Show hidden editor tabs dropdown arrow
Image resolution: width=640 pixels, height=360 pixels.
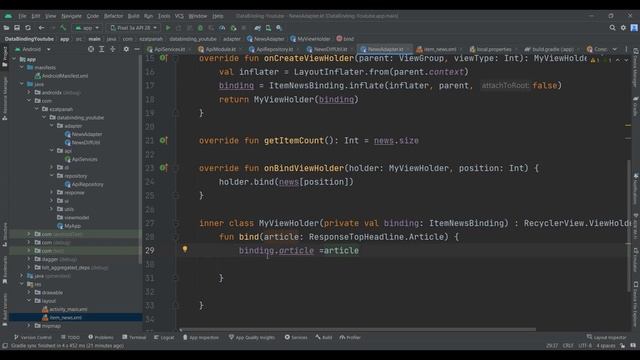(x=615, y=49)
